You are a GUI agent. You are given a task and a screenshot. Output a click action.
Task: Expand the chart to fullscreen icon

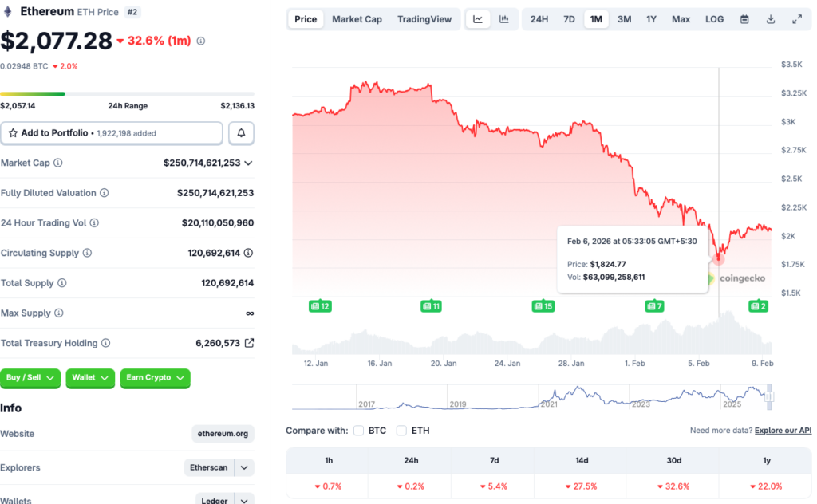pyautogui.click(x=797, y=18)
